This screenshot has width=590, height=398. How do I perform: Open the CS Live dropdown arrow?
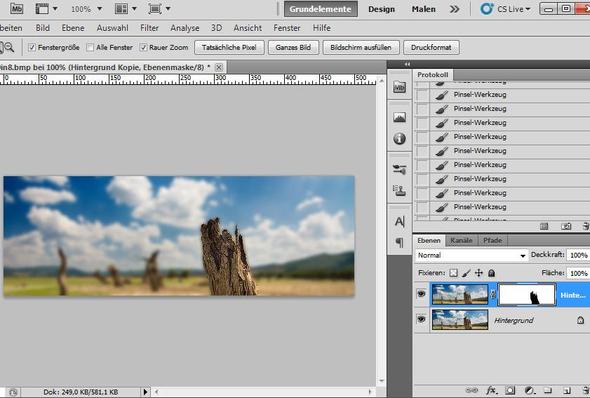528,9
